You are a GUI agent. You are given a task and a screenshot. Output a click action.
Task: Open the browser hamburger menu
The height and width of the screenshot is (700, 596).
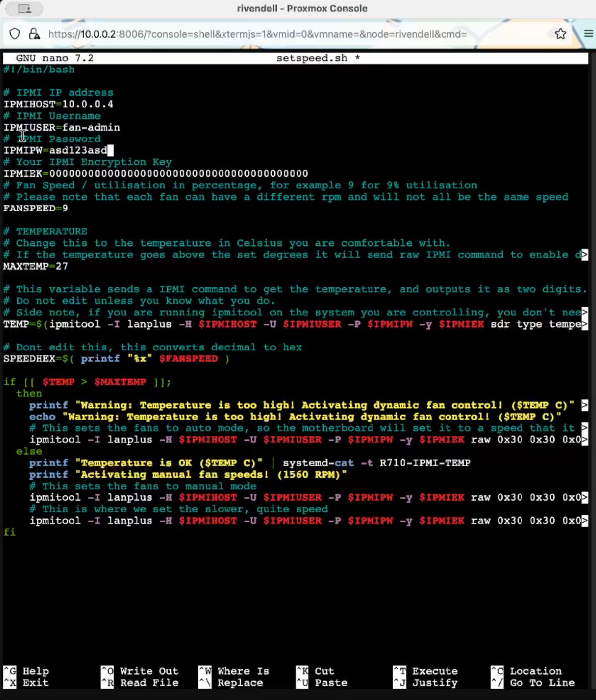point(588,34)
